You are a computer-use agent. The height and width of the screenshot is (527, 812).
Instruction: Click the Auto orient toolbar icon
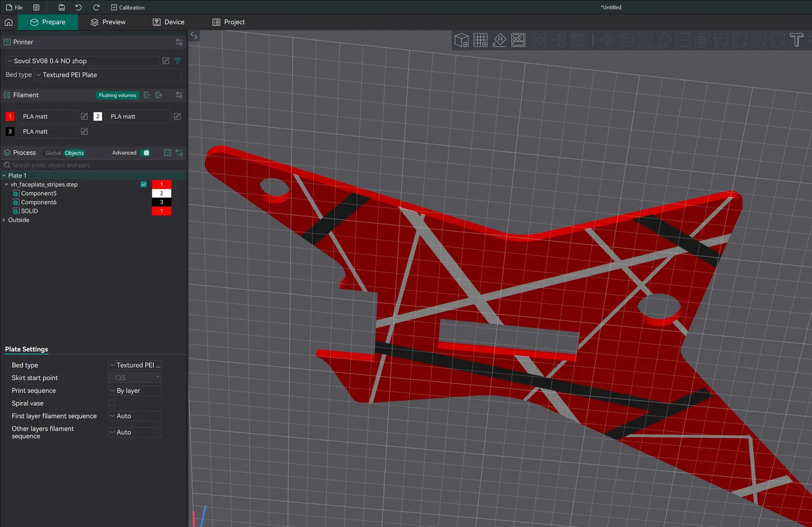tap(499, 40)
